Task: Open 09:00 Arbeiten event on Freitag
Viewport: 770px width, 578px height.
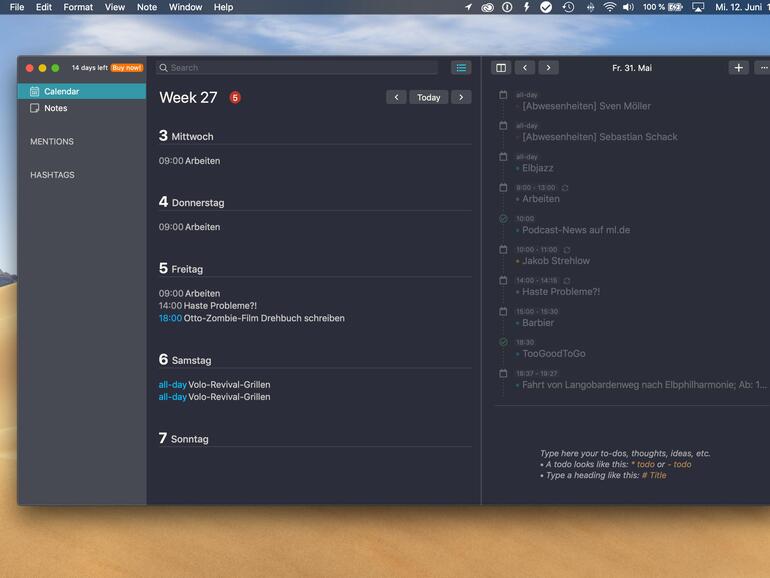Action: (190, 294)
